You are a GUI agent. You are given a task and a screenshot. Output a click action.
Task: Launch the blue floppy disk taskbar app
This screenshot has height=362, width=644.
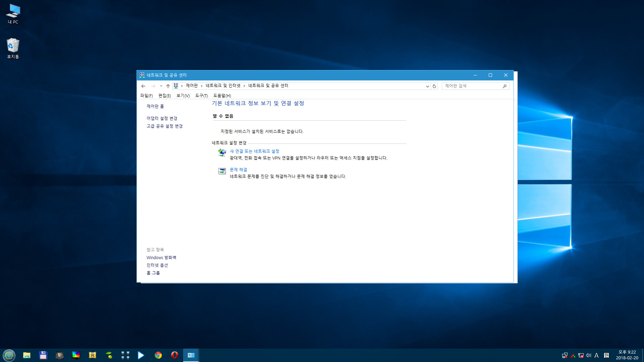pos(43,355)
